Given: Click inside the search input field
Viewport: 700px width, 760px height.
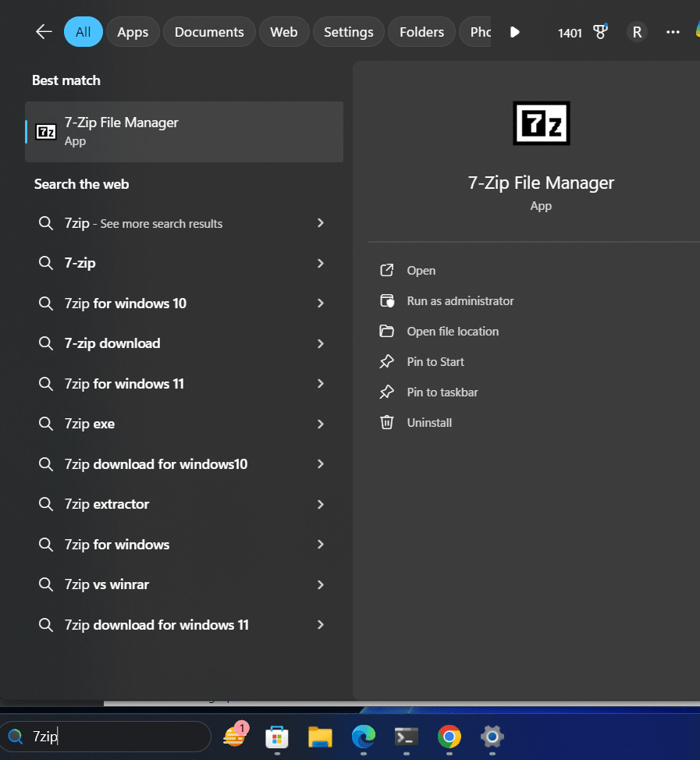Looking at the screenshot, I should 109,736.
